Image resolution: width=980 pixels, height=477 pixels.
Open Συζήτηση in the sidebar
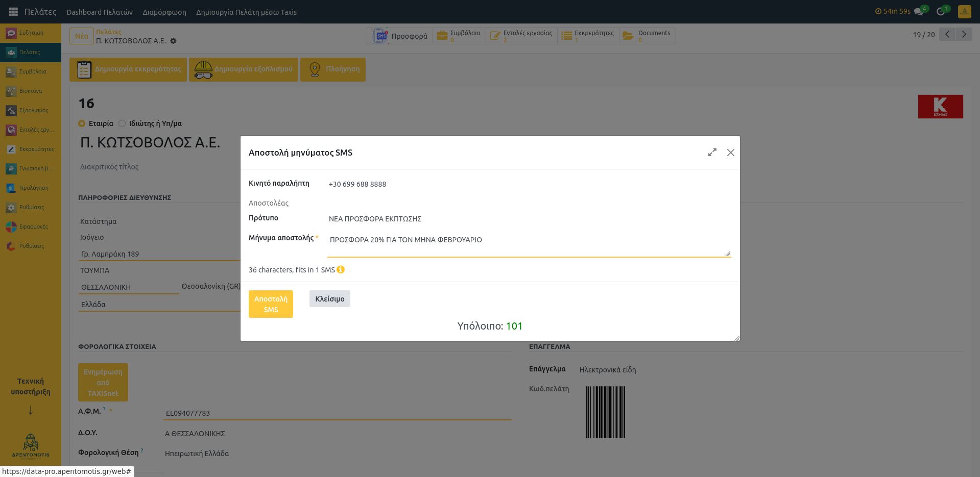point(31,33)
